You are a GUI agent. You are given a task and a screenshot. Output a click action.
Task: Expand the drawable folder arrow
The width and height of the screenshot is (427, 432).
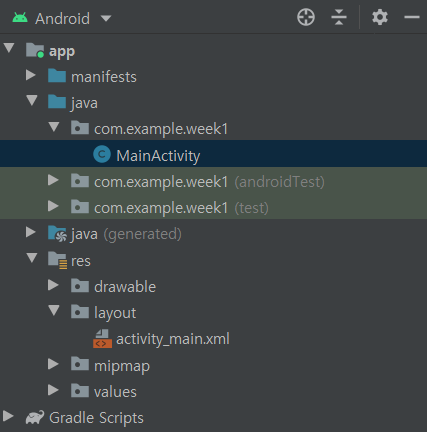point(53,285)
